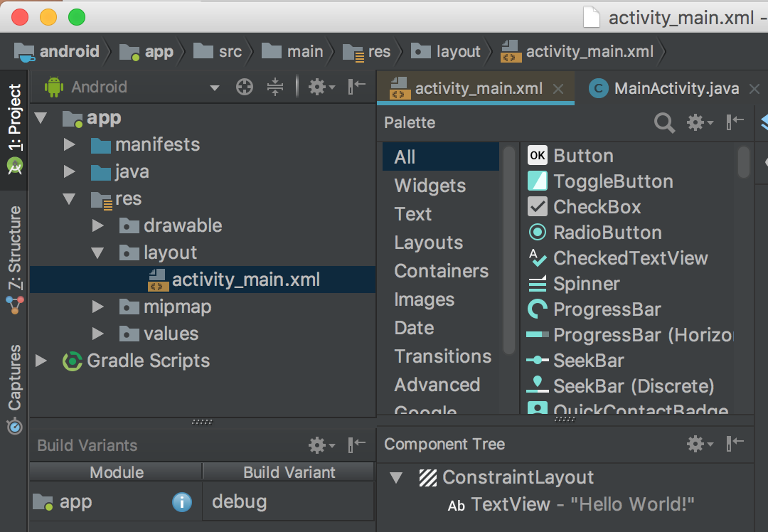Collapse all nodes using the collapse icon
This screenshot has height=532, width=768.
pos(276,86)
